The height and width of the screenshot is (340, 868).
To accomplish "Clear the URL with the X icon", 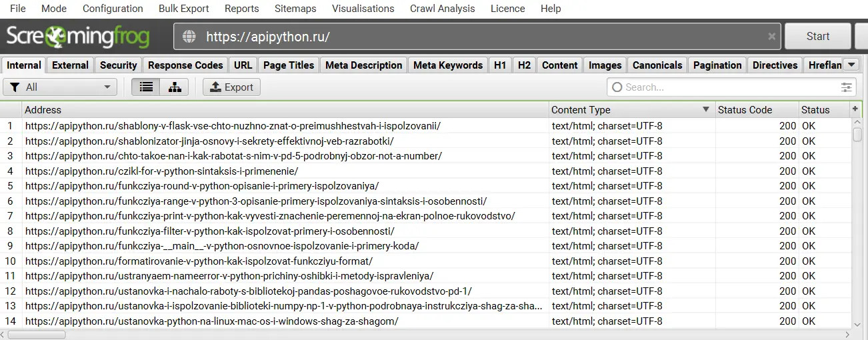I will [x=772, y=37].
